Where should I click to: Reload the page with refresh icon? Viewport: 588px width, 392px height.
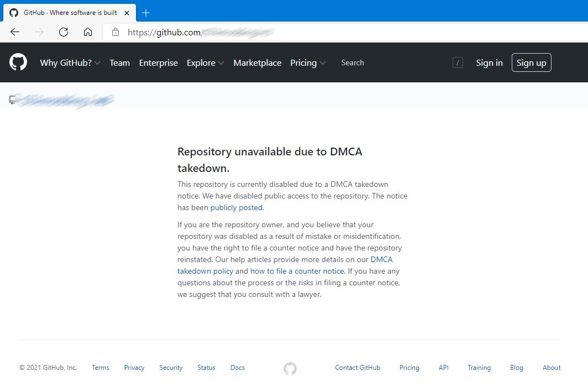(x=64, y=32)
